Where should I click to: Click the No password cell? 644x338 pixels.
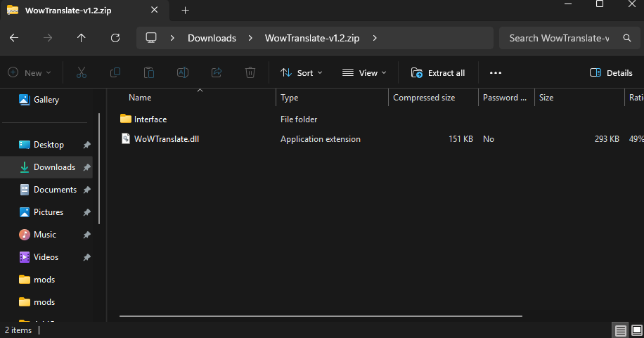[x=489, y=139]
